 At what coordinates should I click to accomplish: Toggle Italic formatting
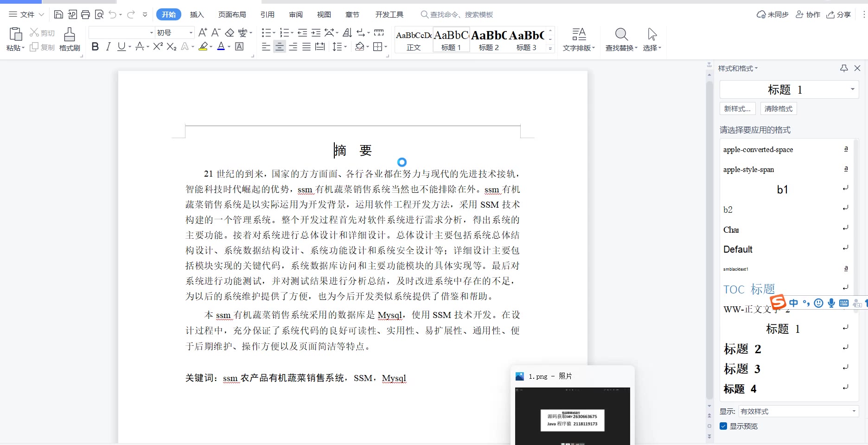(108, 46)
